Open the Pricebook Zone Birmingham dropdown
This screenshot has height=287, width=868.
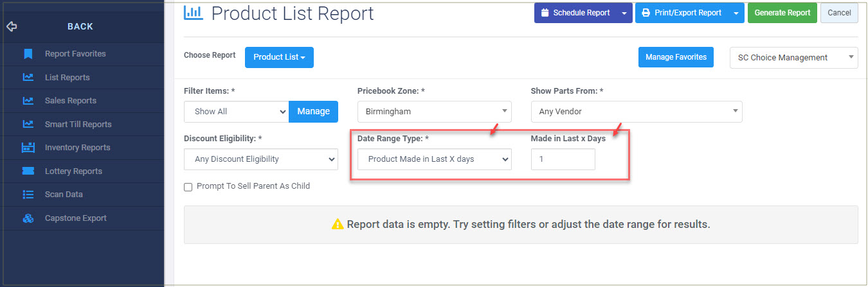point(435,112)
